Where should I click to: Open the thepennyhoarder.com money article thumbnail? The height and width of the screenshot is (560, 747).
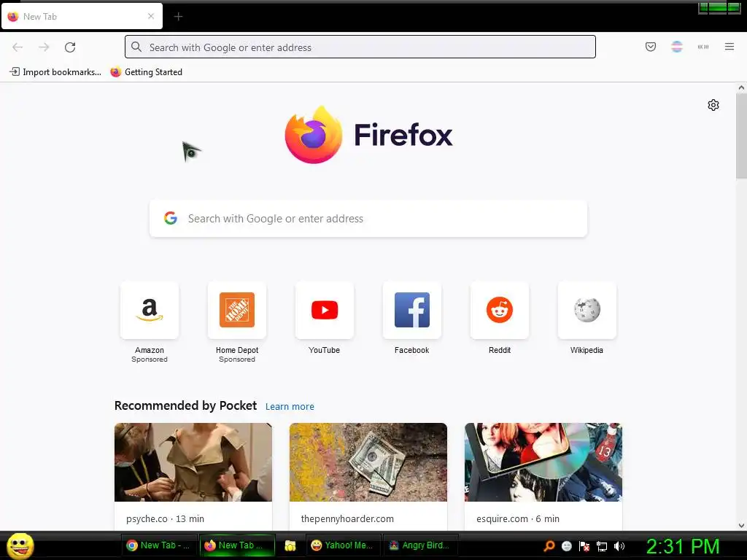[368, 462]
